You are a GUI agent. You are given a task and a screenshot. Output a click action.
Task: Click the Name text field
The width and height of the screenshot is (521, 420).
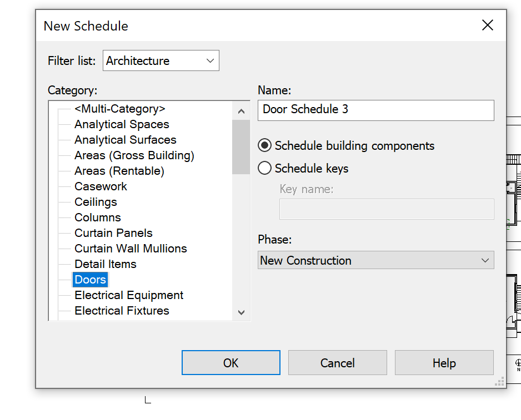[375, 109]
